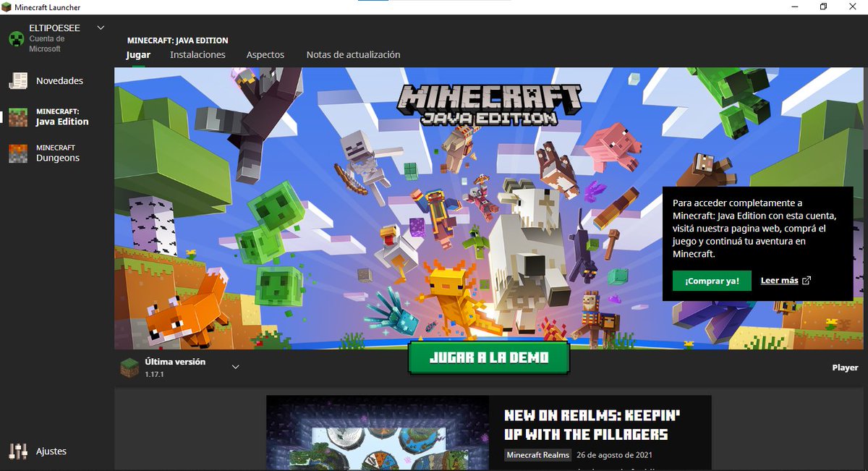Screen dimensions: 868x471
Task: Open Novedades news icon in sidebar
Action: click(x=18, y=80)
